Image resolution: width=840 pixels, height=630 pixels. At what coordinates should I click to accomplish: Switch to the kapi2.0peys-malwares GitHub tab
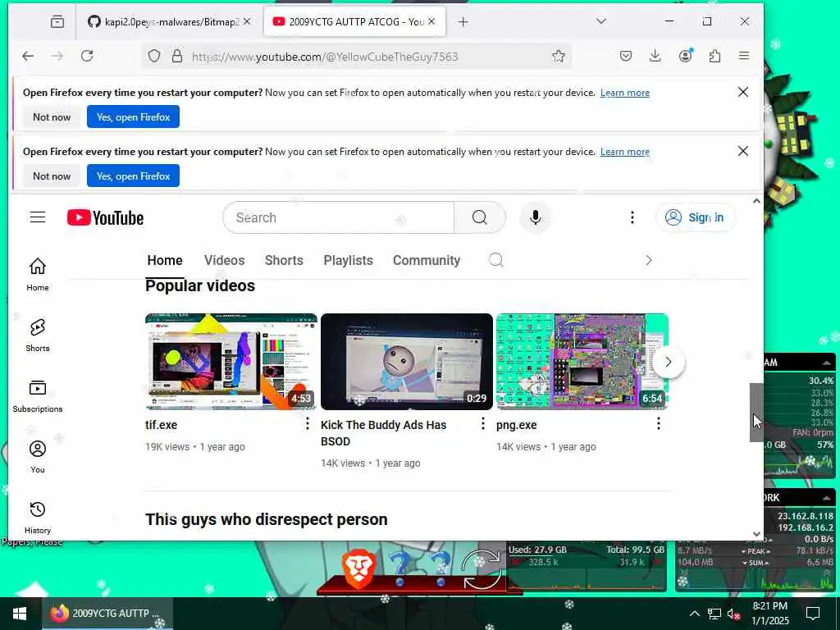click(x=163, y=22)
